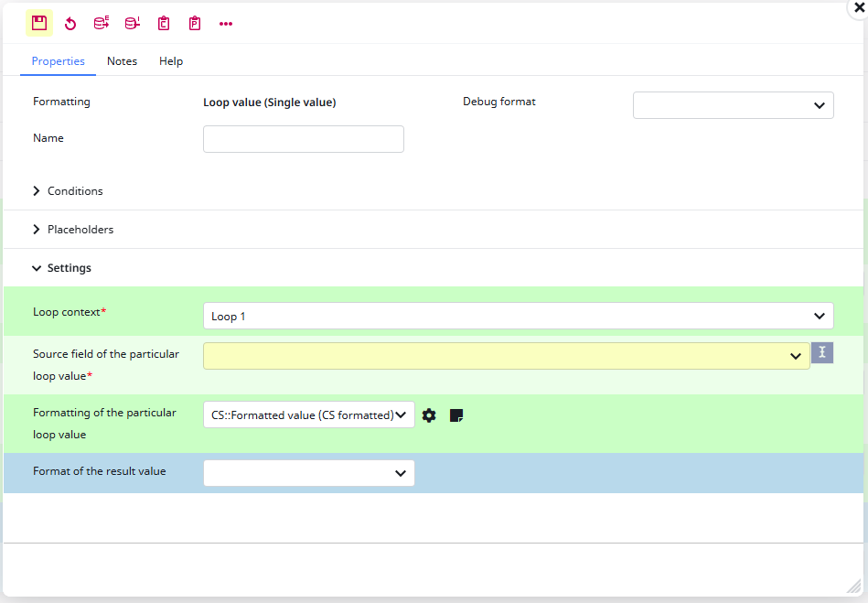Switch to the Notes tab
The image size is (868, 603).
click(x=122, y=61)
